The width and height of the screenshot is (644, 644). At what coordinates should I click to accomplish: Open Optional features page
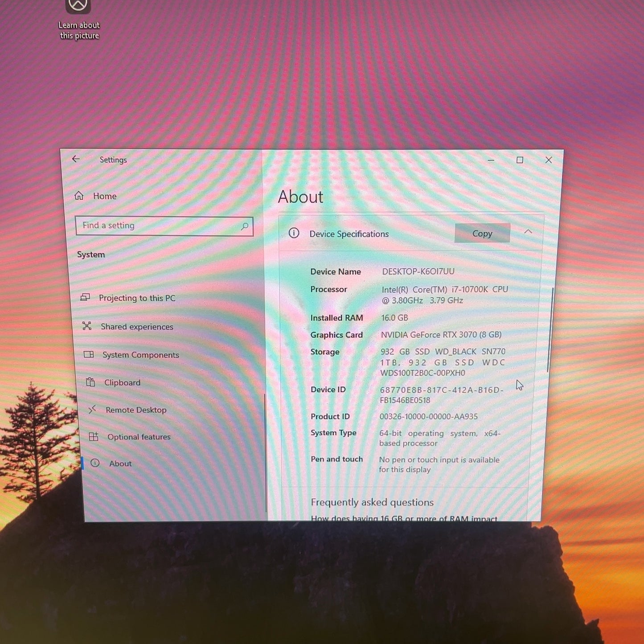(x=139, y=437)
